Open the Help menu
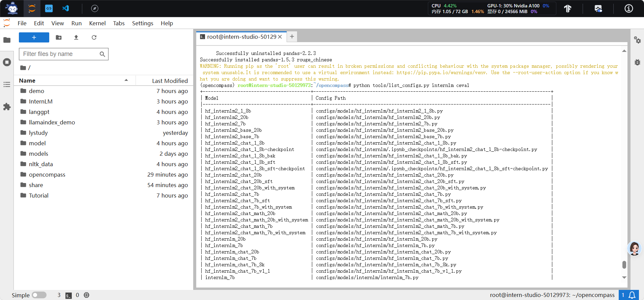This screenshot has width=644, height=300. pos(167,23)
